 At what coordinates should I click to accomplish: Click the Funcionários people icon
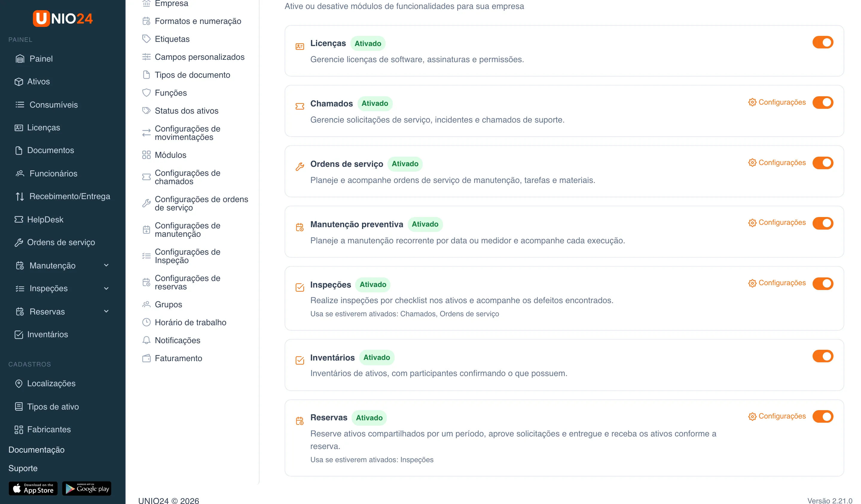coord(20,174)
